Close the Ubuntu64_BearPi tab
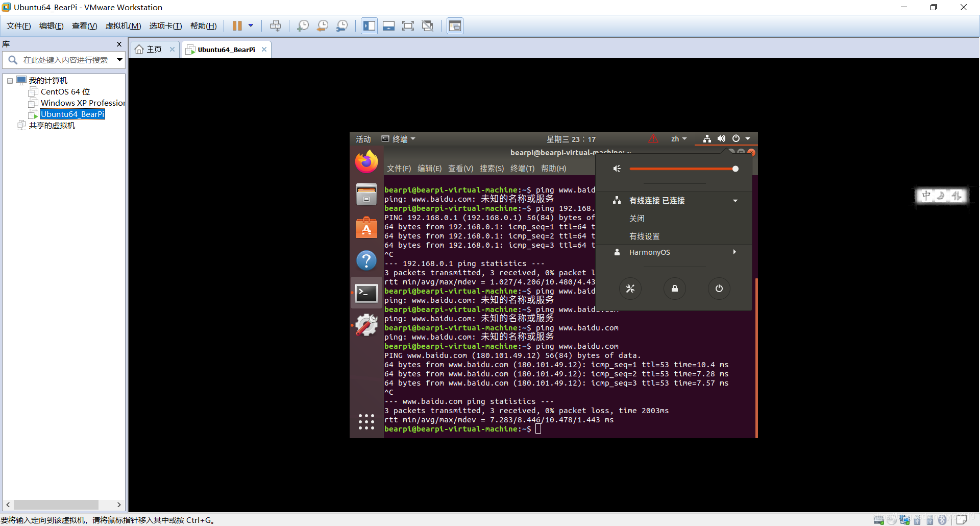The height and width of the screenshot is (526, 980). pos(264,50)
